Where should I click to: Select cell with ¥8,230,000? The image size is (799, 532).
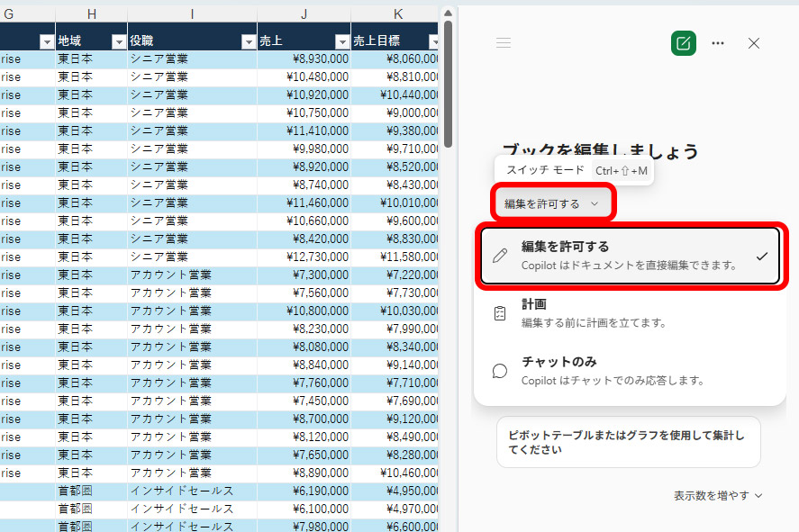pyautogui.click(x=304, y=329)
